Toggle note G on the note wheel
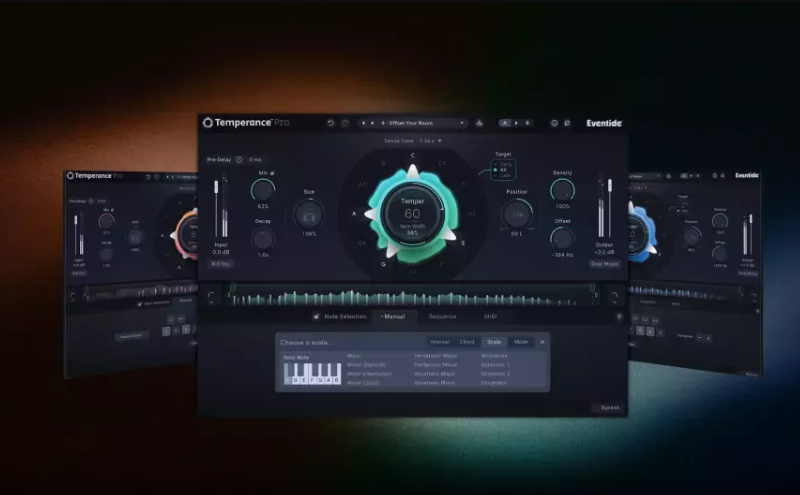Screen dimensions: 800x495 (384, 264)
